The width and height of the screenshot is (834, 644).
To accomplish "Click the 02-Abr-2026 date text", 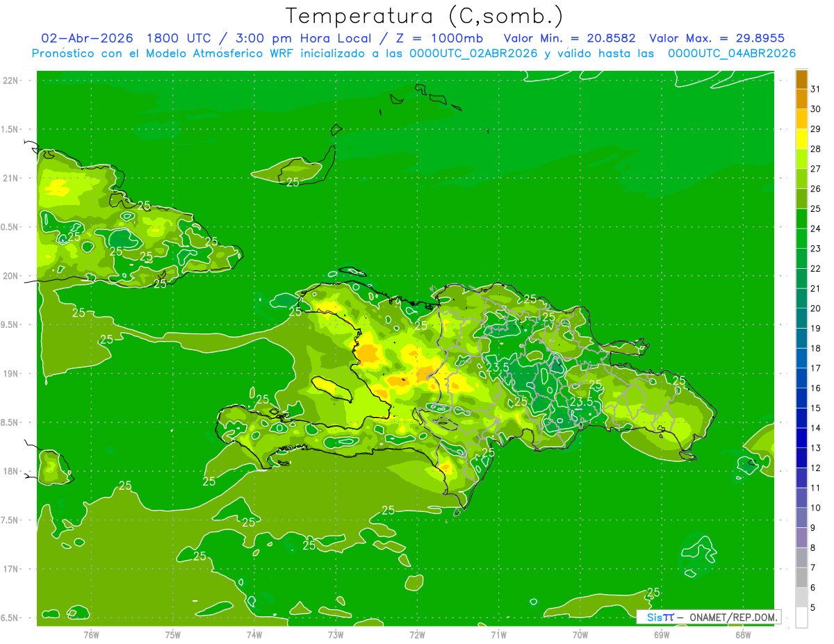I will (x=87, y=38).
